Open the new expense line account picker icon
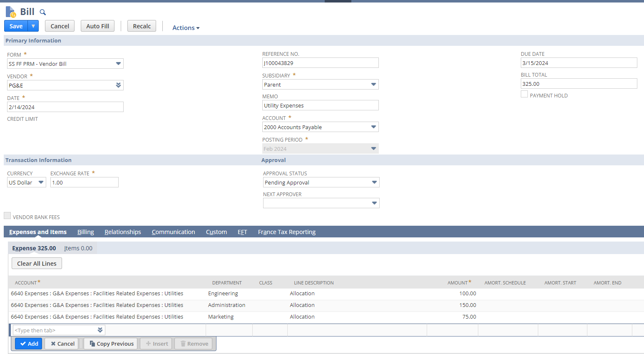Screen dimensions: 644x354 [99, 329]
